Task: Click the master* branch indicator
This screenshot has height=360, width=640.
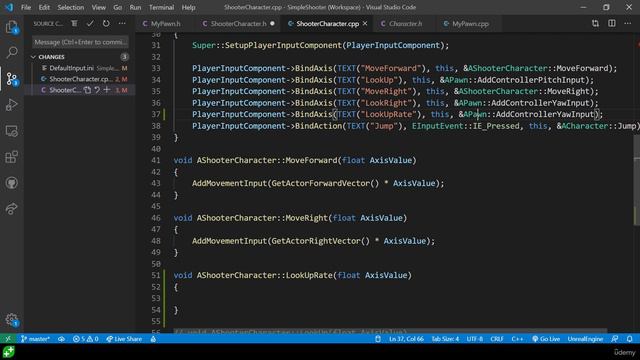Action: pos(35,339)
